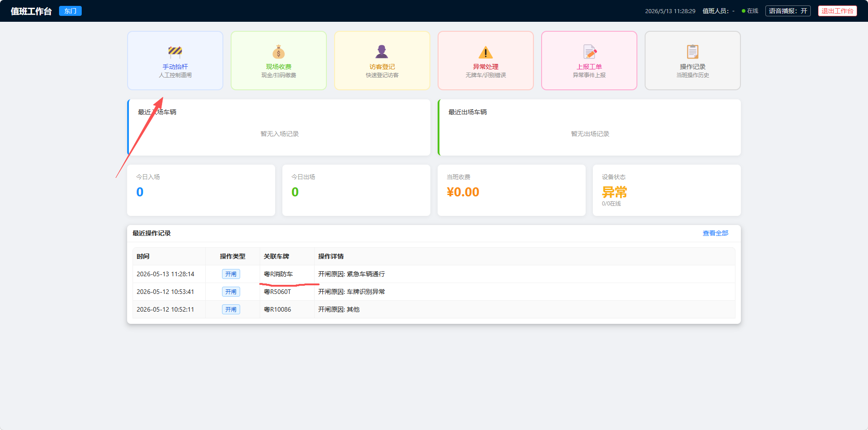Screen dimensions: 868x430
Task: Open the 手动抬杆 card label
Action: (x=175, y=67)
